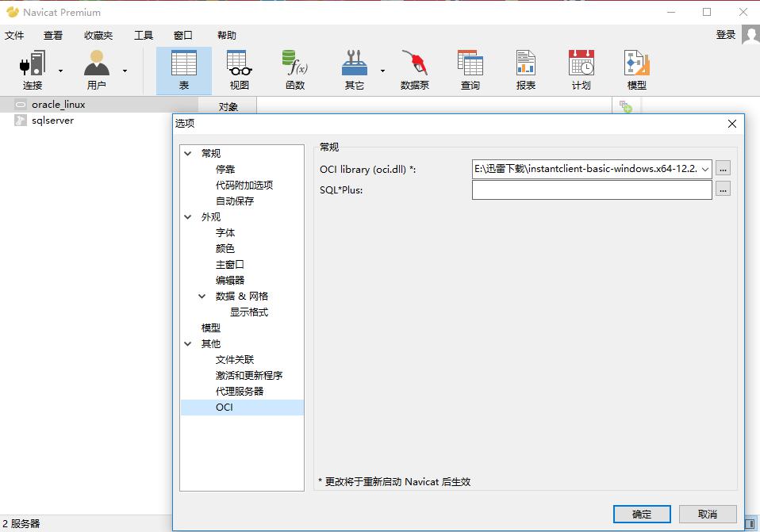This screenshot has width=760, height=532.
Task: Open the 窗口 menu
Action: 182,36
